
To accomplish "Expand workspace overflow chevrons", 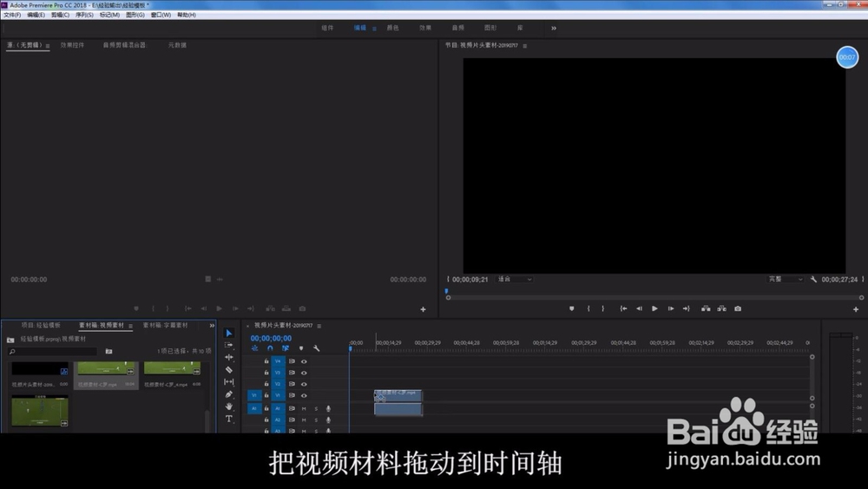I will (554, 29).
